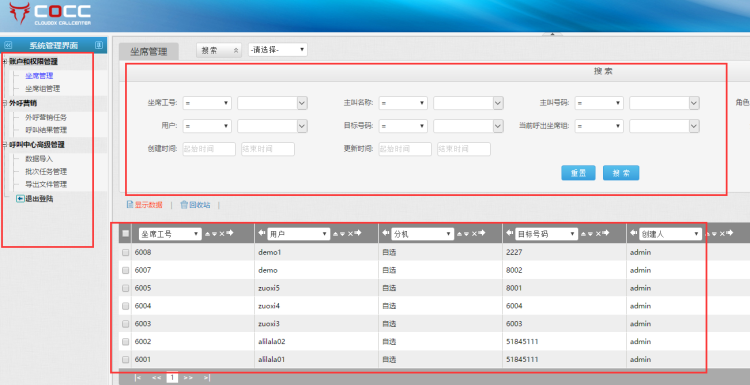
Task: Move 用户 column right
Action: coord(358,233)
